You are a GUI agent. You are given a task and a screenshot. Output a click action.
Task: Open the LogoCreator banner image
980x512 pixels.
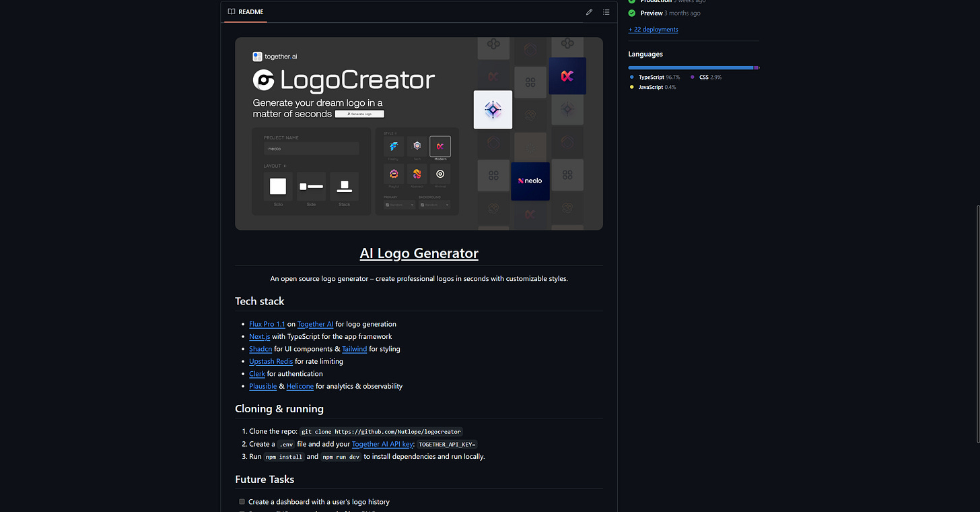(x=419, y=133)
